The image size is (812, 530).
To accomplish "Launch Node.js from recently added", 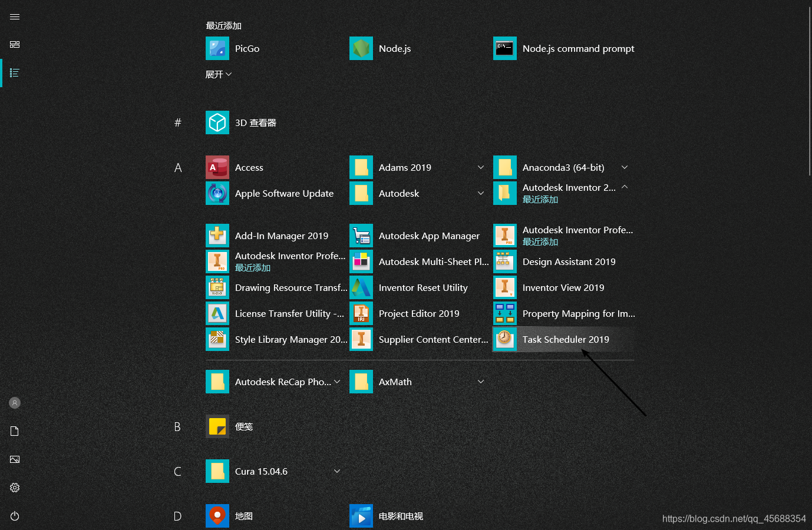I will pyautogui.click(x=361, y=48).
